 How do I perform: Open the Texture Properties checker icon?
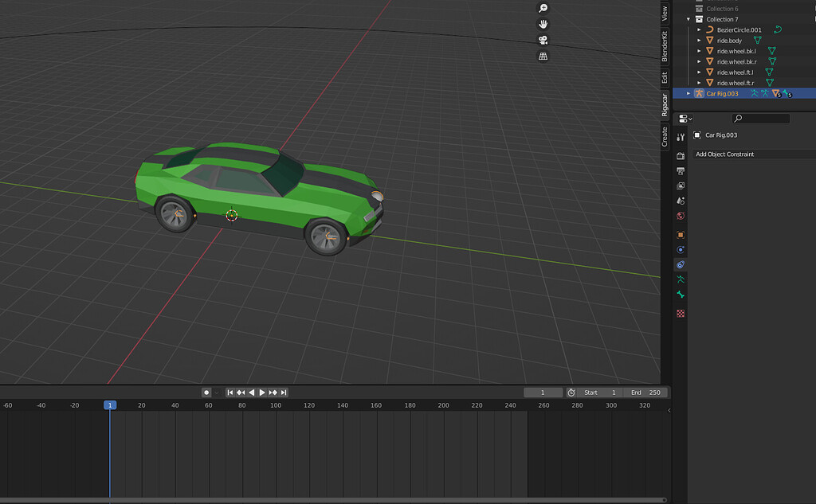680,313
